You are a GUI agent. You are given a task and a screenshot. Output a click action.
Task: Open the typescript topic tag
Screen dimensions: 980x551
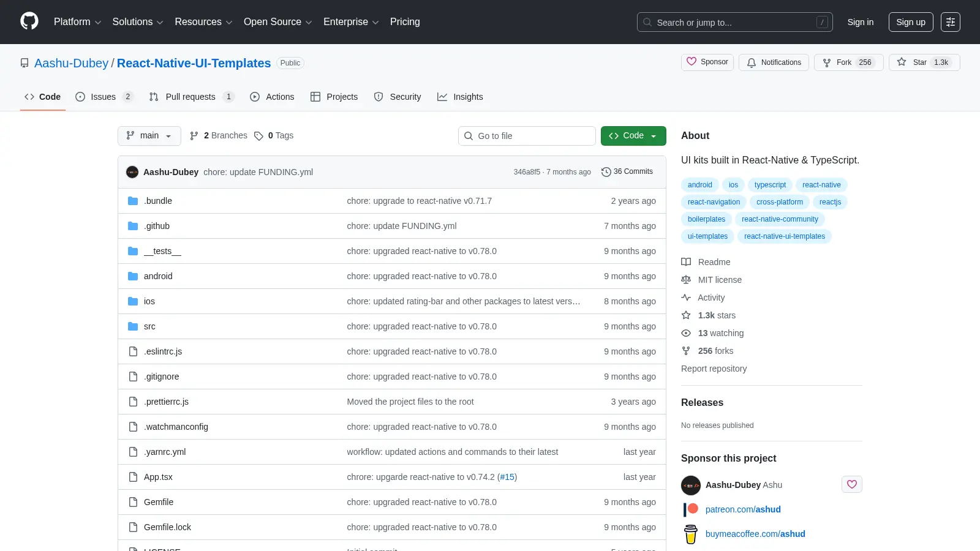(x=770, y=185)
